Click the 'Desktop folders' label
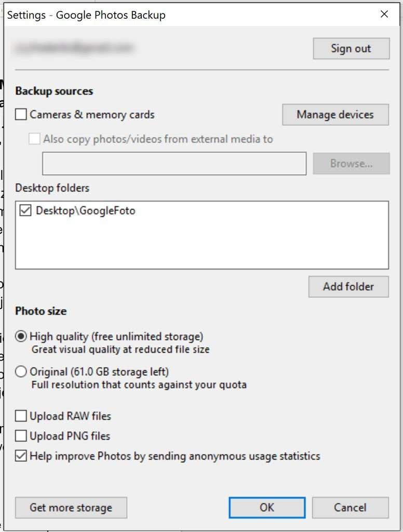403x532 pixels. click(x=52, y=188)
